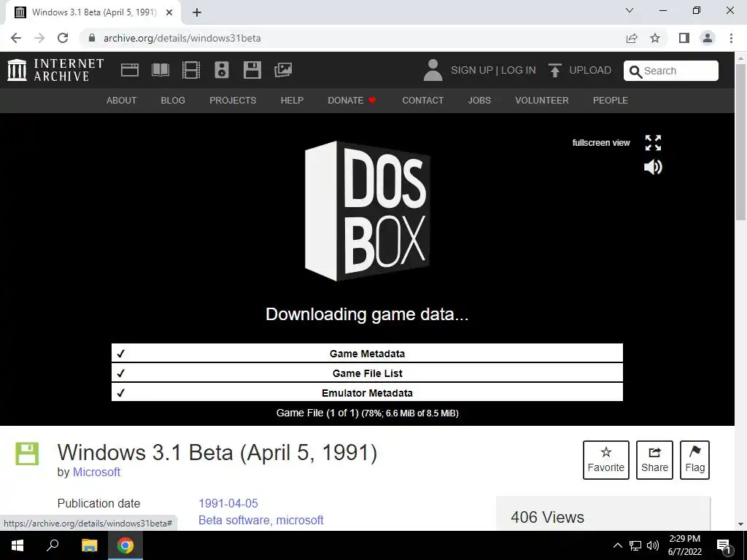
Task: Click the Game File List progress row
Action: [x=367, y=373]
